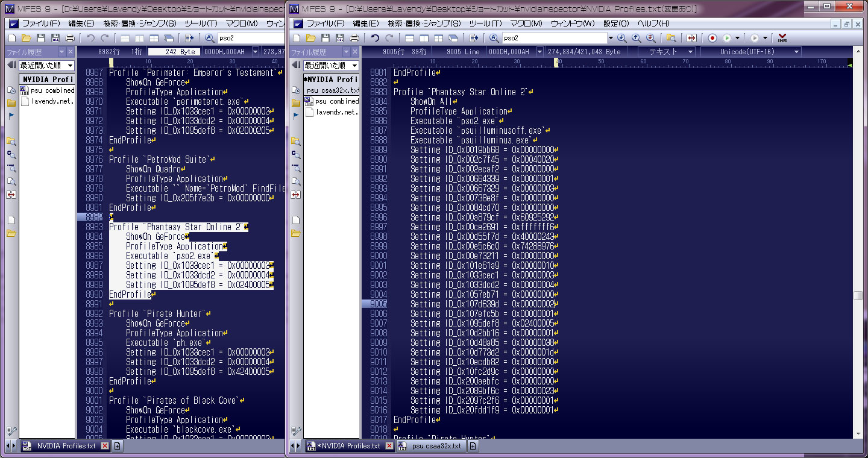Click file compare icon in right window toolbar
The width and height of the screenshot is (868, 458).
pos(691,38)
